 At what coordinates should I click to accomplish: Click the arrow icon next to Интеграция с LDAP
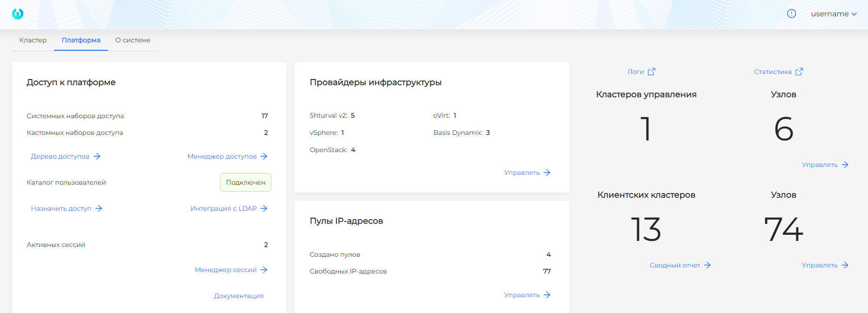264,208
